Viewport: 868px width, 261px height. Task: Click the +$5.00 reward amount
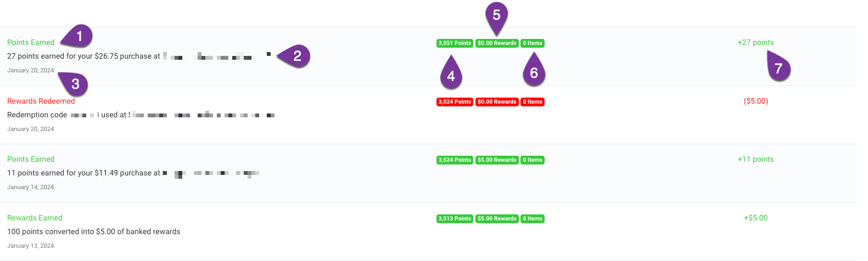click(756, 218)
